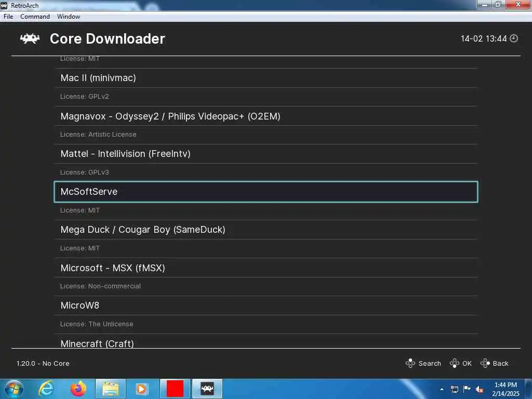Click the OK button hint icon
The image size is (532, 399).
pyautogui.click(x=454, y=363)
